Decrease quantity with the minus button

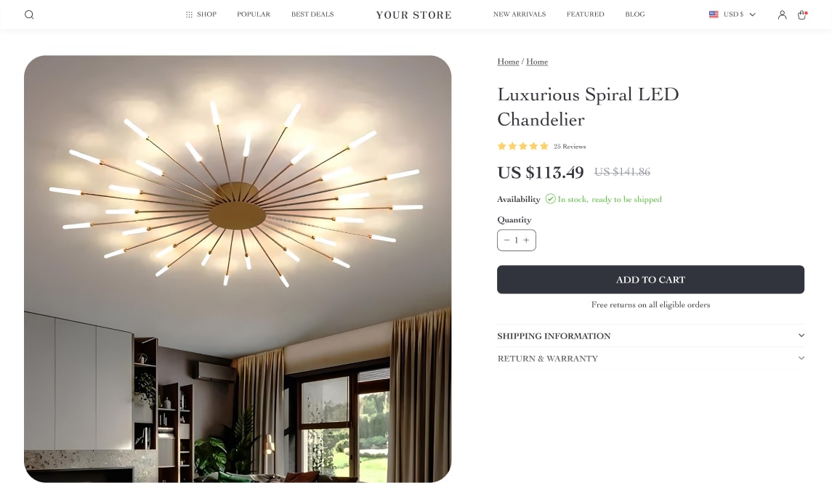(506, 240)
